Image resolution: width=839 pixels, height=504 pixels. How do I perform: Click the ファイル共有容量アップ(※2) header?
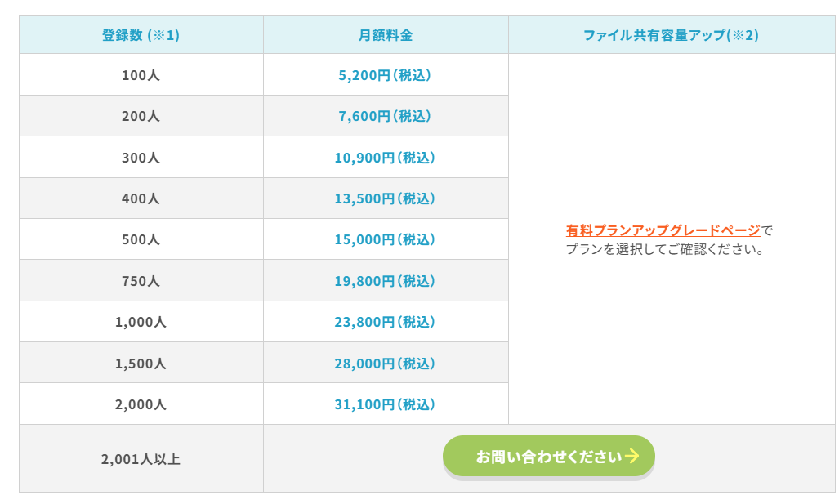[x=671, y=35]
